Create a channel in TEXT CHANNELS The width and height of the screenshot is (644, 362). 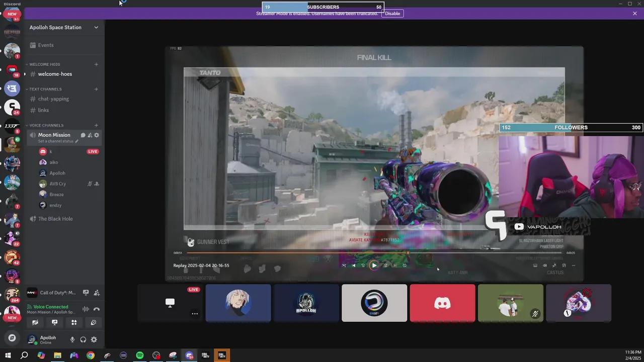(96, 89)
